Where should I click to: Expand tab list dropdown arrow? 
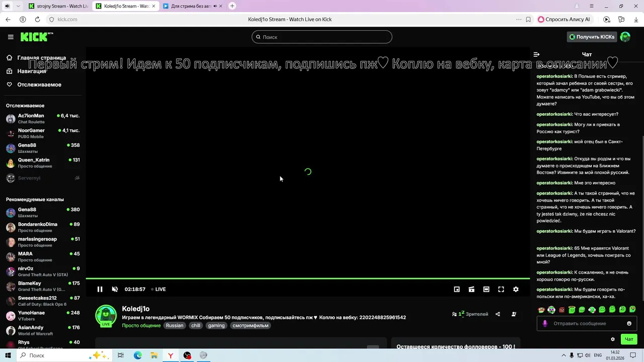coord(19,6)
